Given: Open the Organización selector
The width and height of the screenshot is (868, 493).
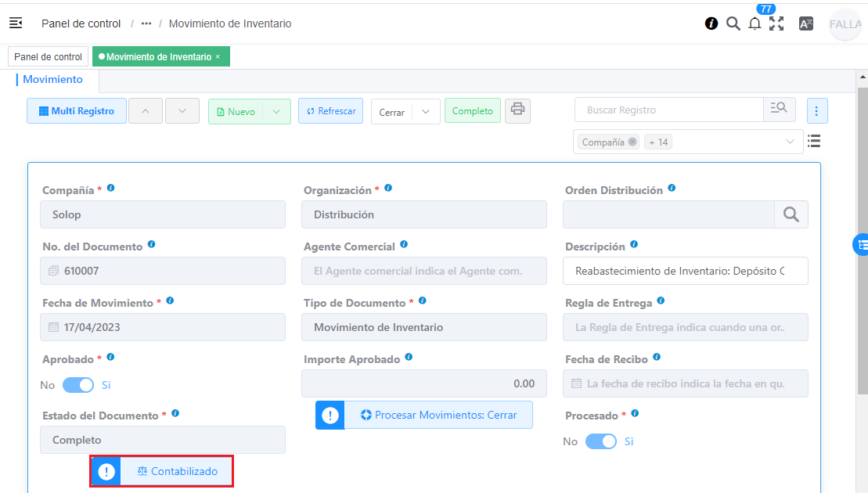Looking at the screenshot, I should [x=424, y=214].
